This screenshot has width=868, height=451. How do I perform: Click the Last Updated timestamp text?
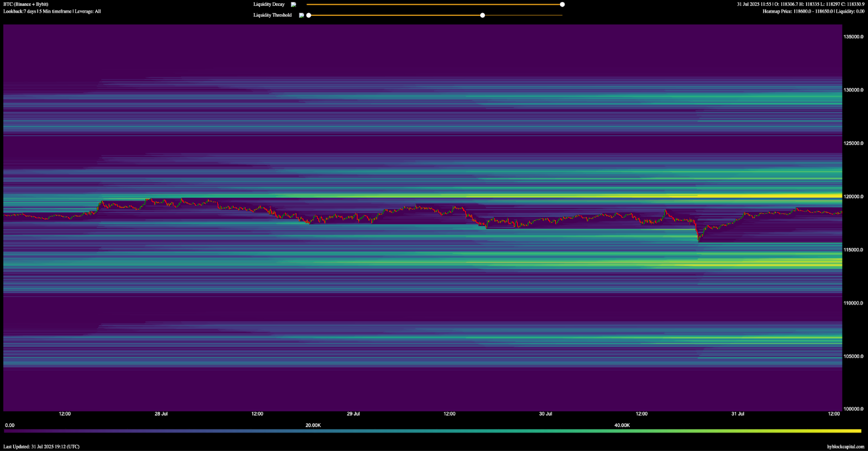[x=41, y=447]
